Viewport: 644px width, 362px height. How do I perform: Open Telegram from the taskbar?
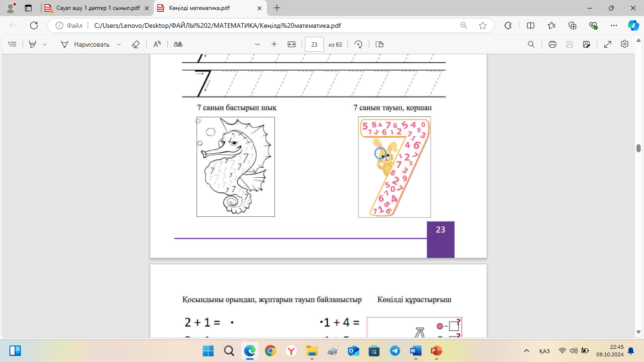tap(395, 351)
